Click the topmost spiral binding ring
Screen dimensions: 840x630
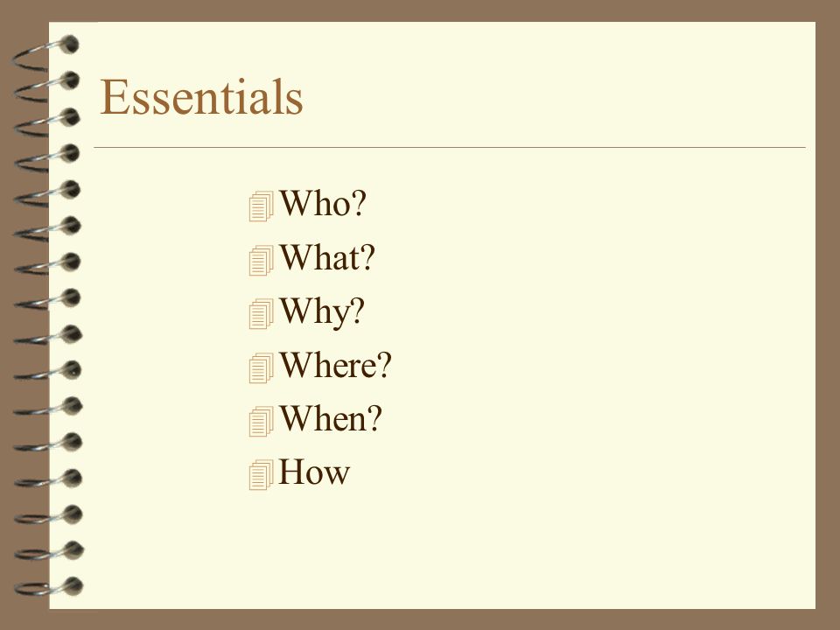point(45,52)
